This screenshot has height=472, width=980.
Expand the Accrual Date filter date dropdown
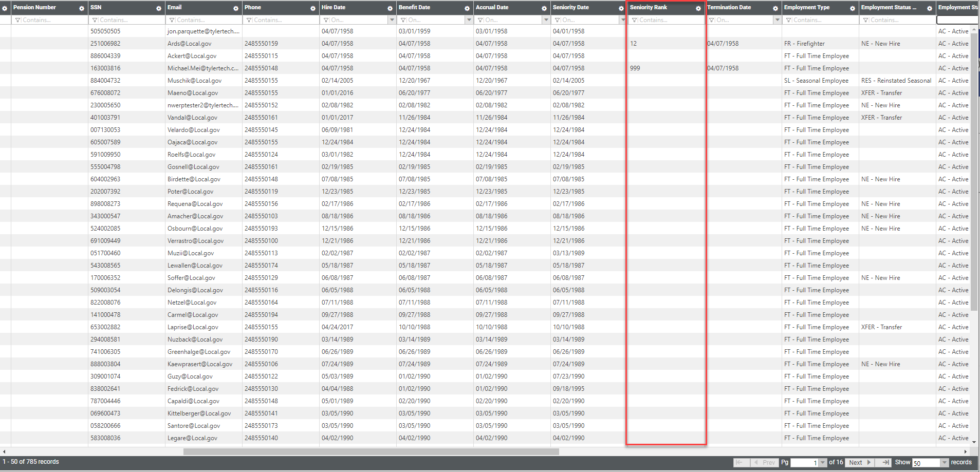[x=546, y=20]
